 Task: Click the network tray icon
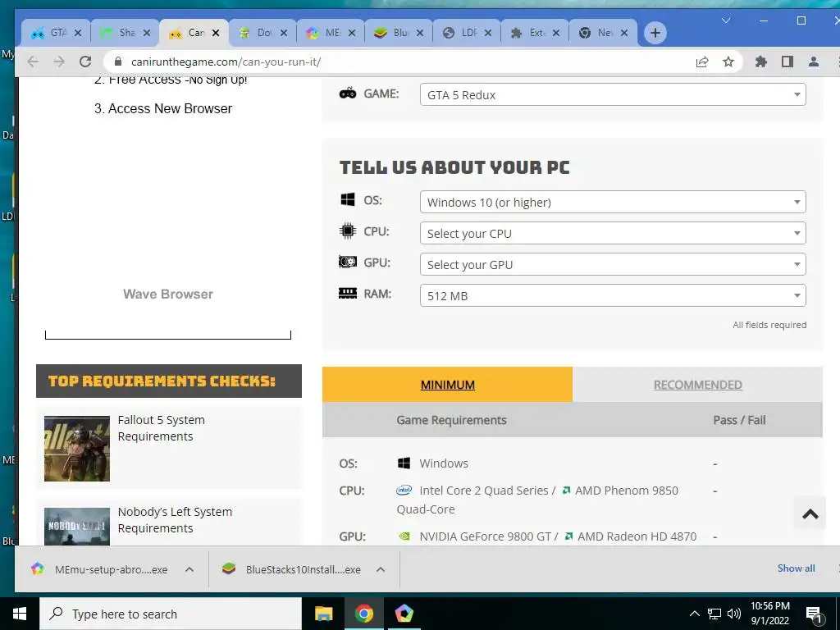click(x=714, y=614)
